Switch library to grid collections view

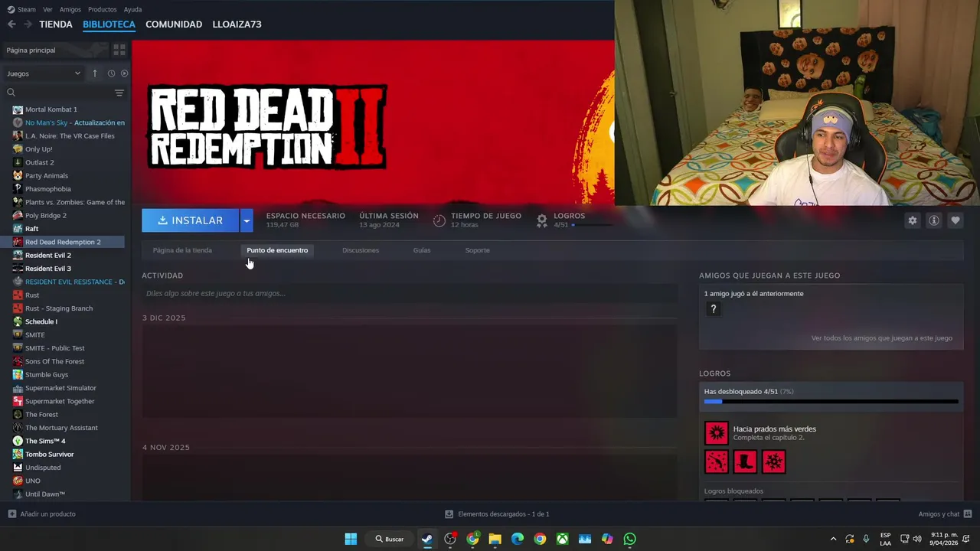click(119, 50)
